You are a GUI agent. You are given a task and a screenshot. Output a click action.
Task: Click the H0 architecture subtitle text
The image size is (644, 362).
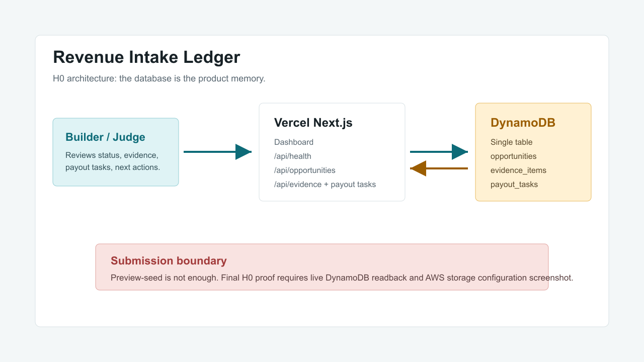159,79
